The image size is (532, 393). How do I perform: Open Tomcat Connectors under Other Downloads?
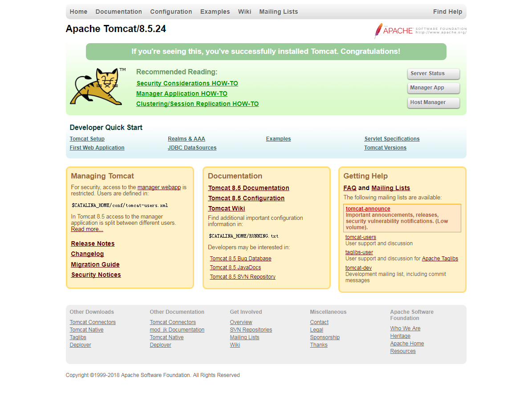(93, 322)
